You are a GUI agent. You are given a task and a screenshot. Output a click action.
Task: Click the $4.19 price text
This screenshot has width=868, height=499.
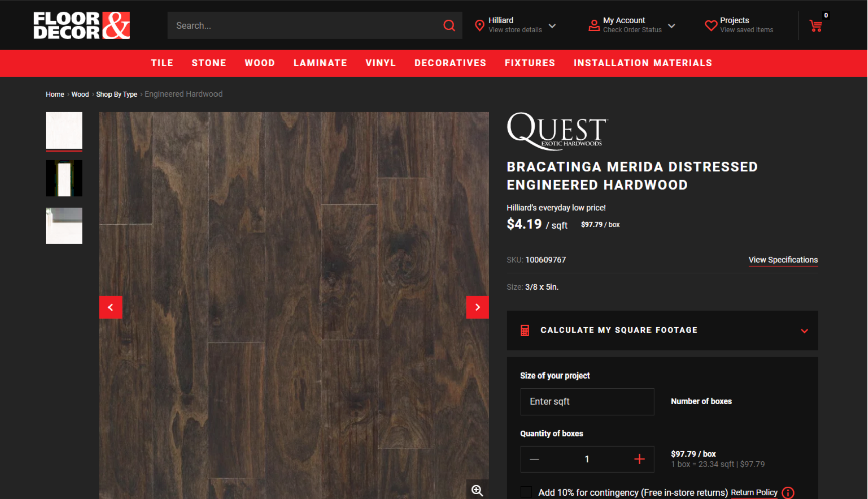coord(524,224)
